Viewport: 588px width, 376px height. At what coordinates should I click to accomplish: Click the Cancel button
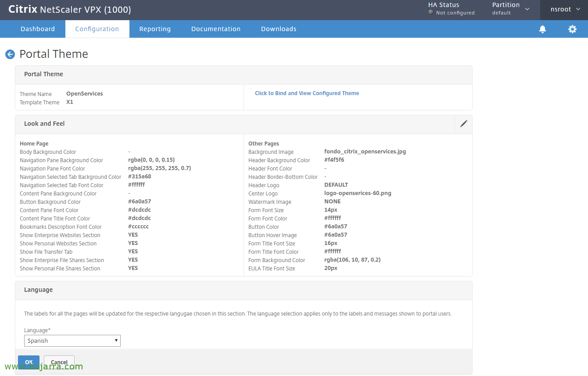coord(59,362)
